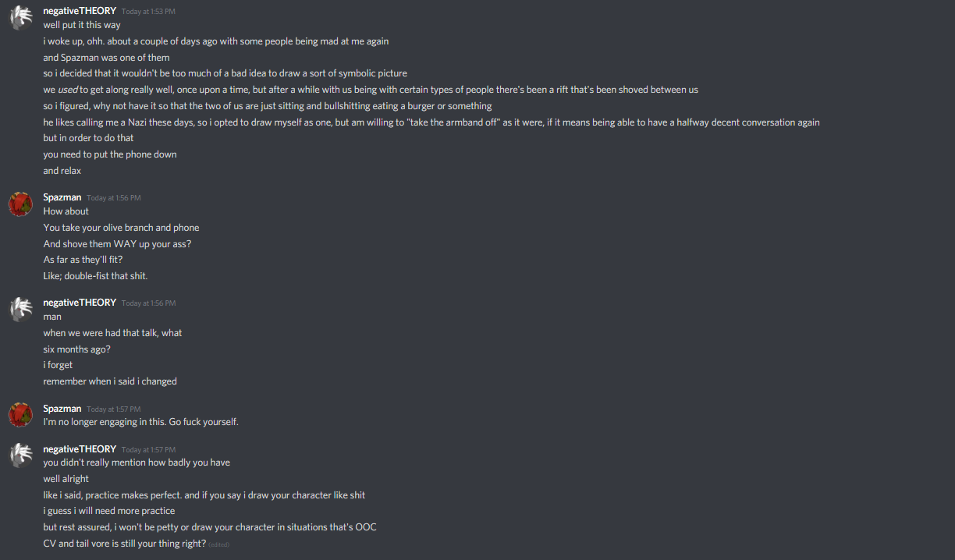
Task: Click the negativeTHEORY username above "well put it this way"
Action: [80, 11]
